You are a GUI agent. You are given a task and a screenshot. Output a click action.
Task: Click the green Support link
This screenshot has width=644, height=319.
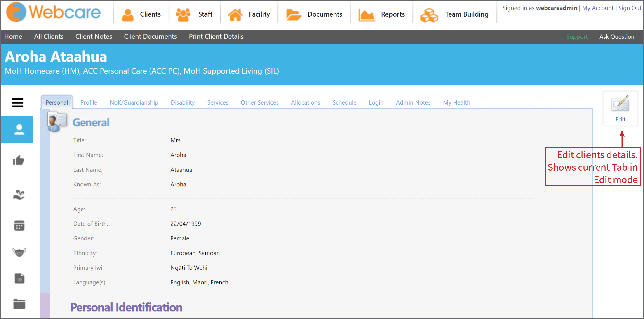pyautogui.click(x=577, y=37)
